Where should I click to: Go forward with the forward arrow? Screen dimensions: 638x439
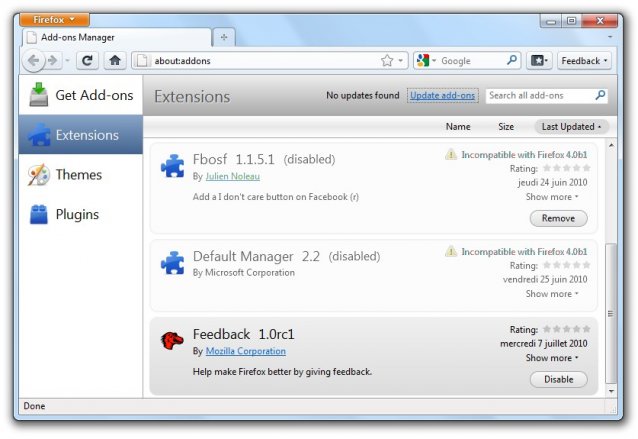(x=52, y=61)
